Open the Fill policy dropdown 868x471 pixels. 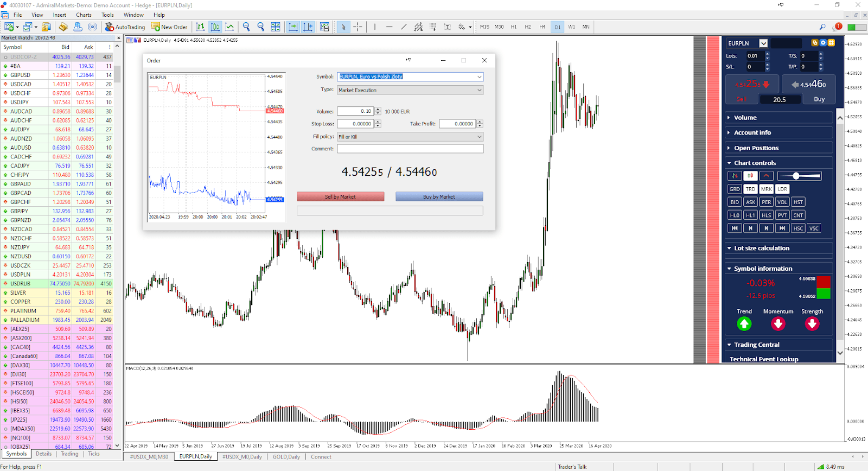point(410,137)
